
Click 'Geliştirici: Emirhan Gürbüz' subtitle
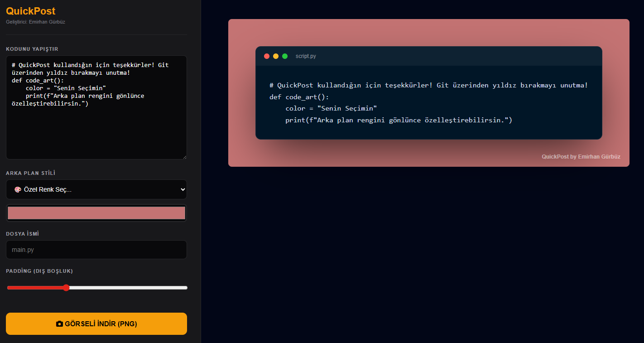(36, 22)
